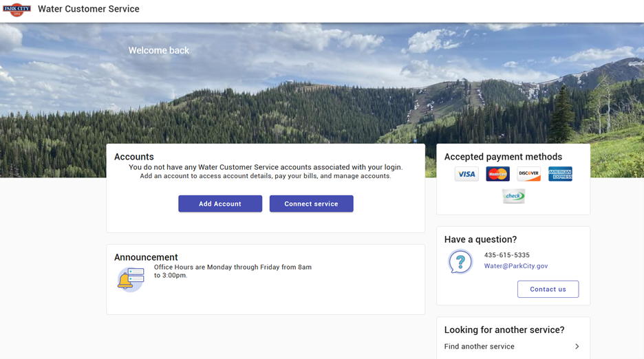This screenshot has height=359, width=644.
Task: Click the Park City logo in header
Action: 17,9
